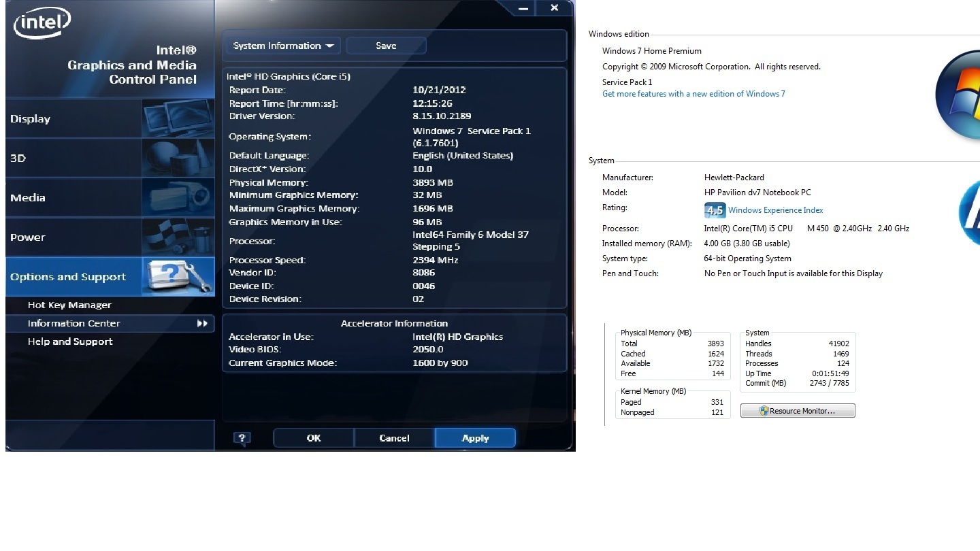Viewport: 980px width, 551px height.
Task: Click the Driver Version value 8.15.10.2189
Action: point(442,116)
